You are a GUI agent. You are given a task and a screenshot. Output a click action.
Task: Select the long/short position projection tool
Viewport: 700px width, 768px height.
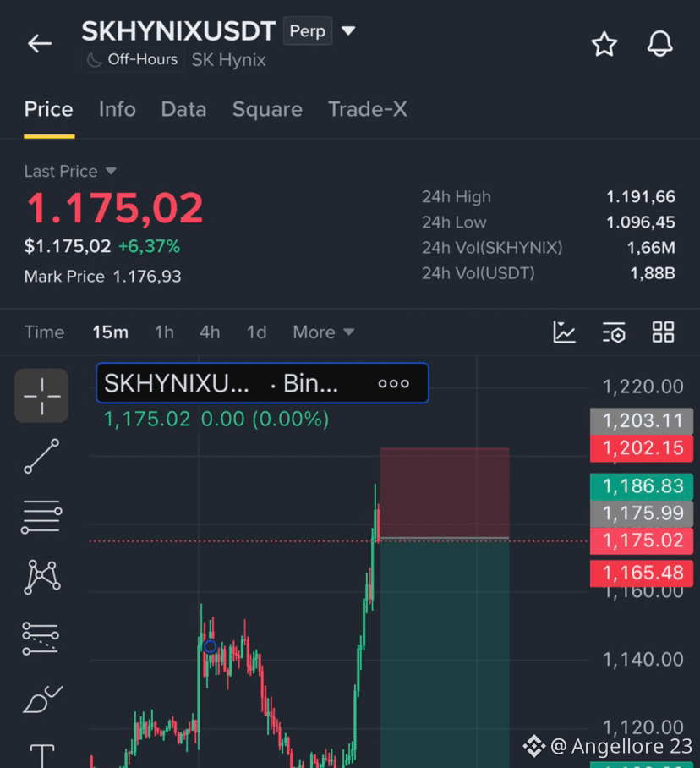click(41, 639)
